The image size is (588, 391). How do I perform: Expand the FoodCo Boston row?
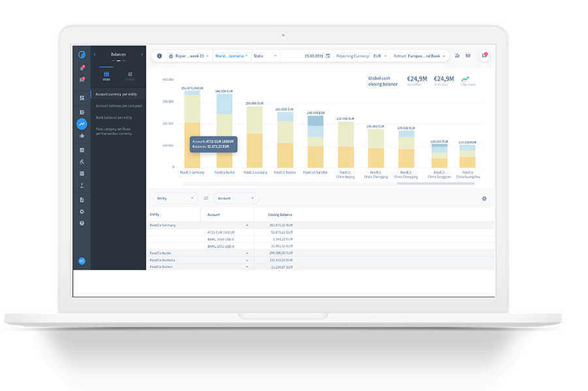[x=247, y=267]
